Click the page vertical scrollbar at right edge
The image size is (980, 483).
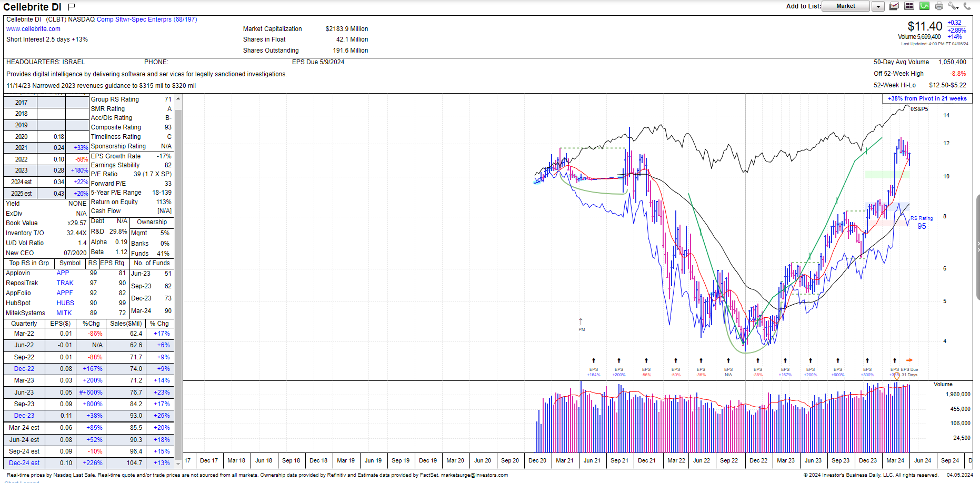[x=978, y=247]
